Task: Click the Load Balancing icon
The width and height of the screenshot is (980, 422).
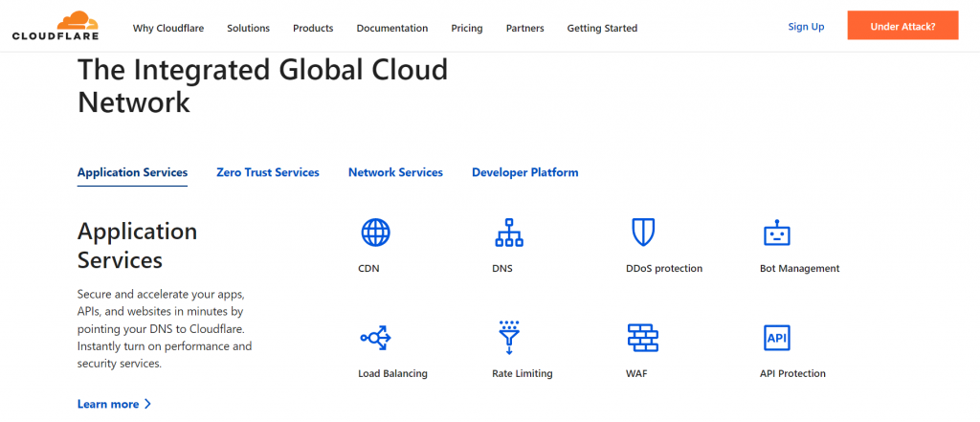Action: point(375,337)
